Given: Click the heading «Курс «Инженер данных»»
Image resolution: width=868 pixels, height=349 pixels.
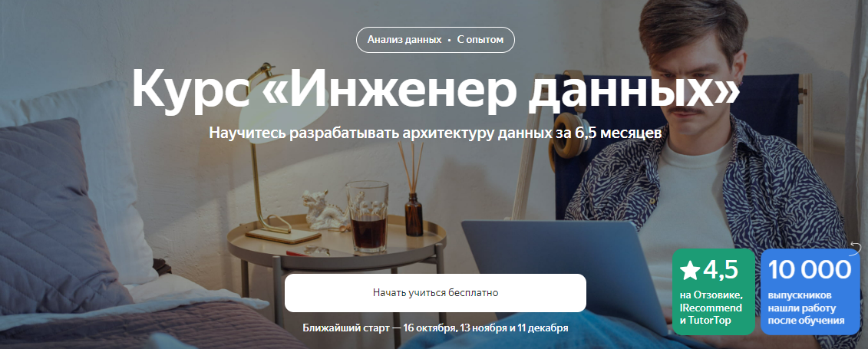Looking at the screenshot, I should tap(435, 88).
